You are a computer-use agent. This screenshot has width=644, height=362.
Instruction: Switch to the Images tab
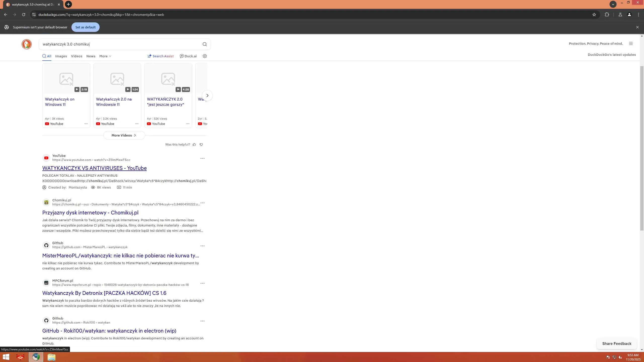(61, 56)
